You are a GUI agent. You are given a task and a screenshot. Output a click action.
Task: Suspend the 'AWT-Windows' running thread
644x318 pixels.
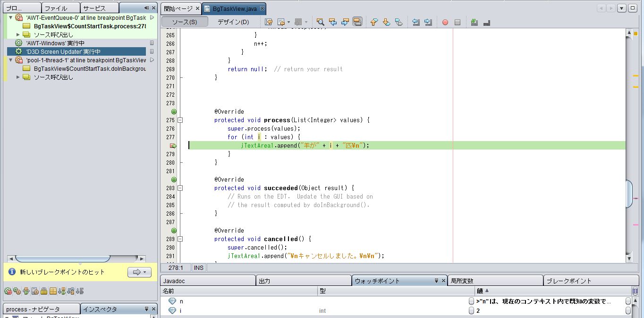coord(152,43)
